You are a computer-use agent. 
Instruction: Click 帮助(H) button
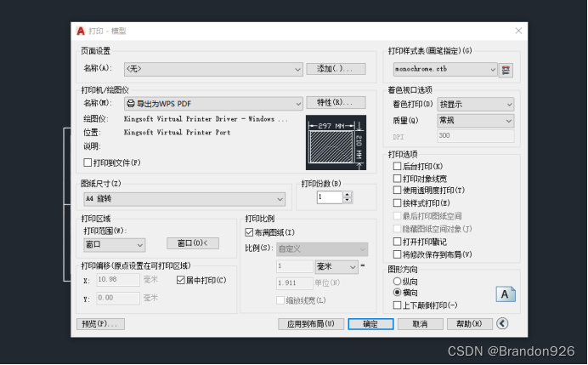point(470,324)
